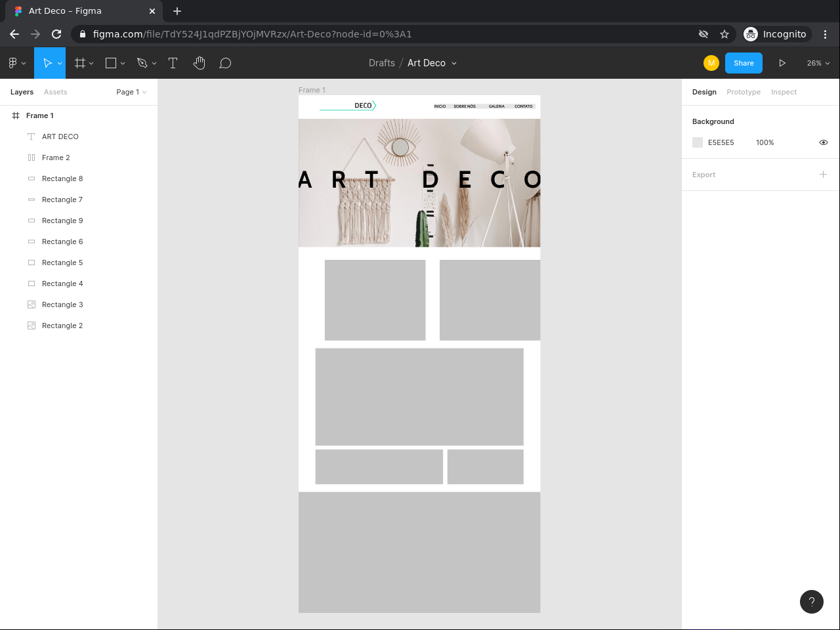Image resolution: width=840 pixels, height=630 pixels.
Task: Click the Frame 1 layer frame icon
Action: click(16, 115)
